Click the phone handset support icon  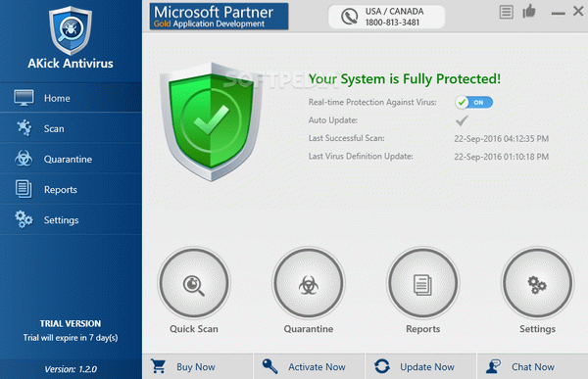349,17
